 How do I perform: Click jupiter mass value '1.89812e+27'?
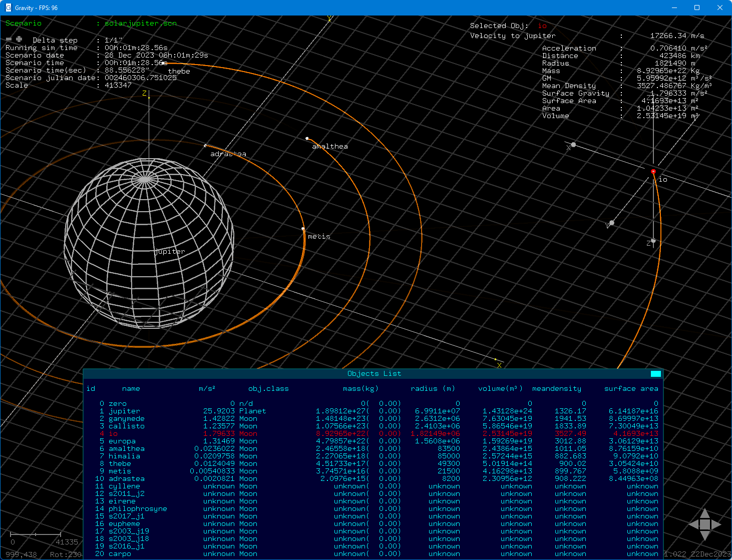342,411
